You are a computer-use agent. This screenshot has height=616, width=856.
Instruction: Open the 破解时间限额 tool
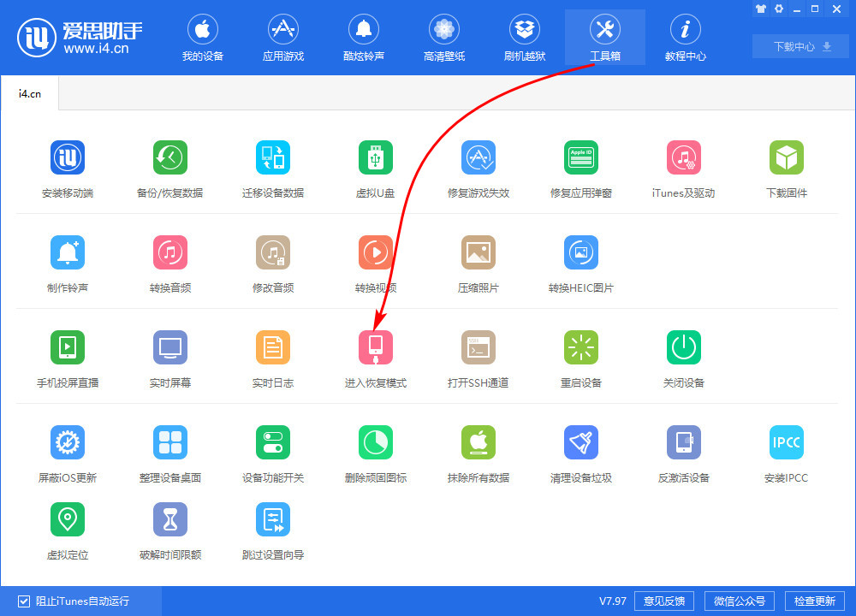169,519
